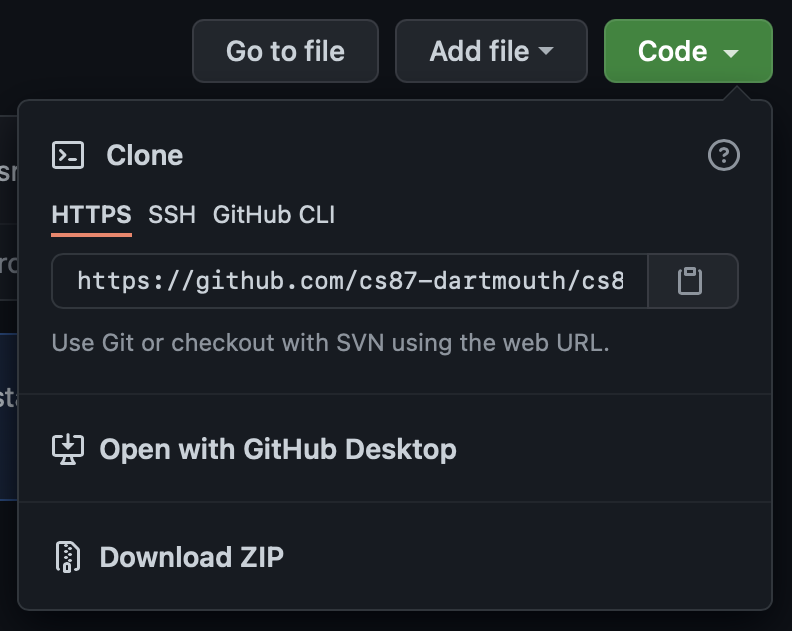
Task: Click the ZIP file icon
Action: click(68, 556)
